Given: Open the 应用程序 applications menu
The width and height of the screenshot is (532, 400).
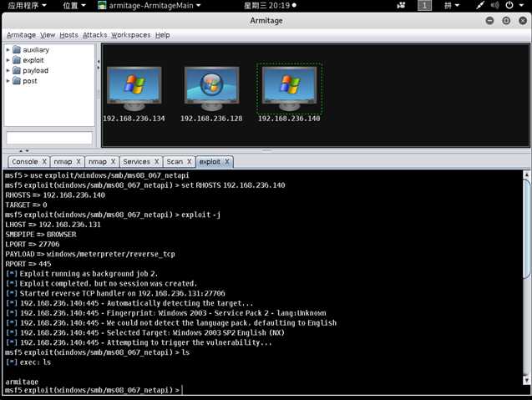Looking at the screenshot, I should coord(27,6).
